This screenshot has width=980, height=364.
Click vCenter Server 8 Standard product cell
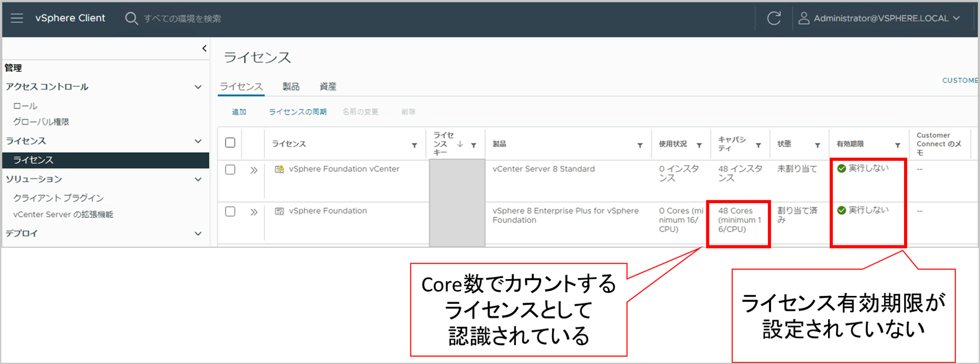click(543, 169)
